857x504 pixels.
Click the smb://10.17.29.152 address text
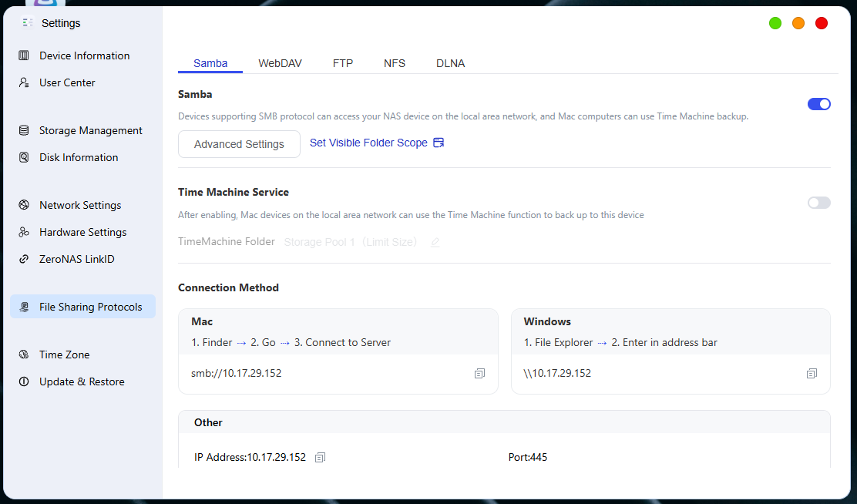(x=236, y=373)
